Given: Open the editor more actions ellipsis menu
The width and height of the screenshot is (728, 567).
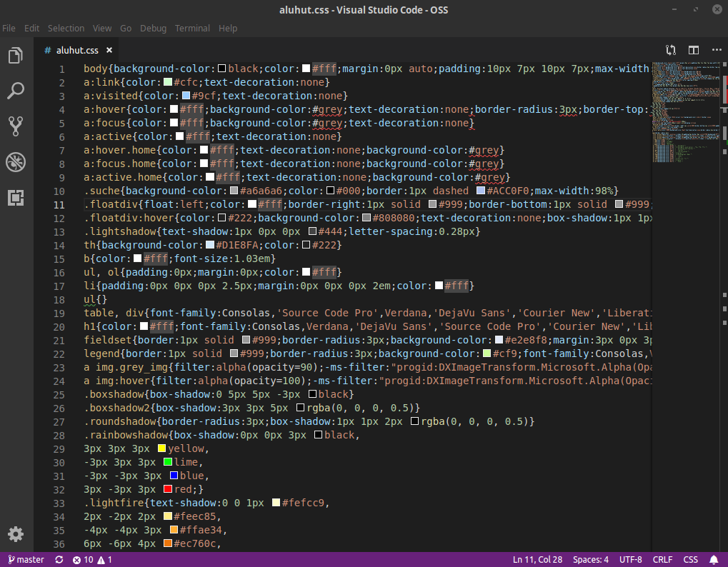Looking at the screenshot, I should 717,50.
